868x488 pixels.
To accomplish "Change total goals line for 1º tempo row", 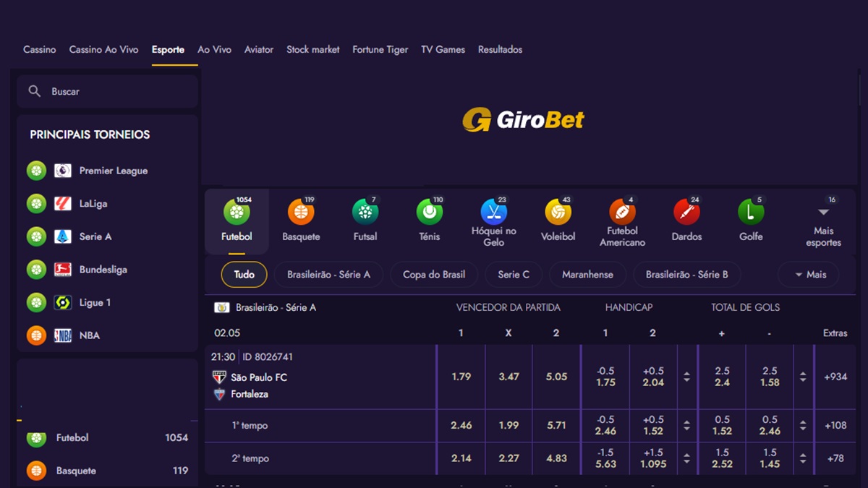I will pyautogui.click(x=803, y=426).
